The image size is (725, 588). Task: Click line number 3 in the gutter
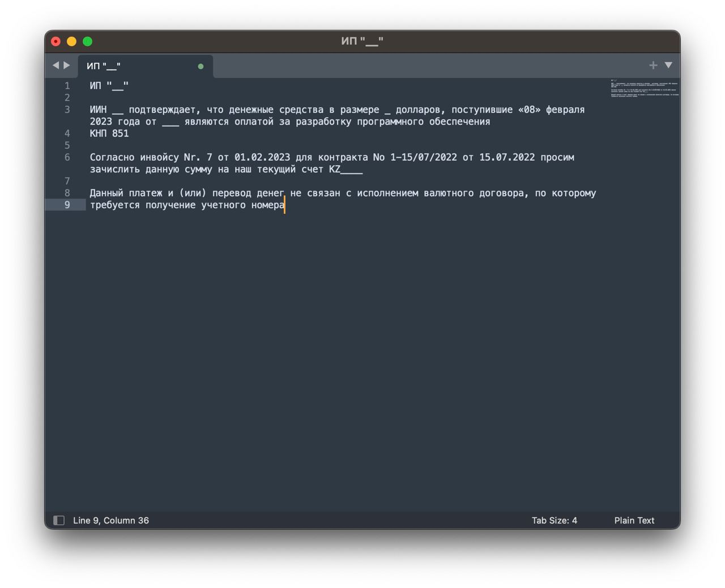pos(67,110)
